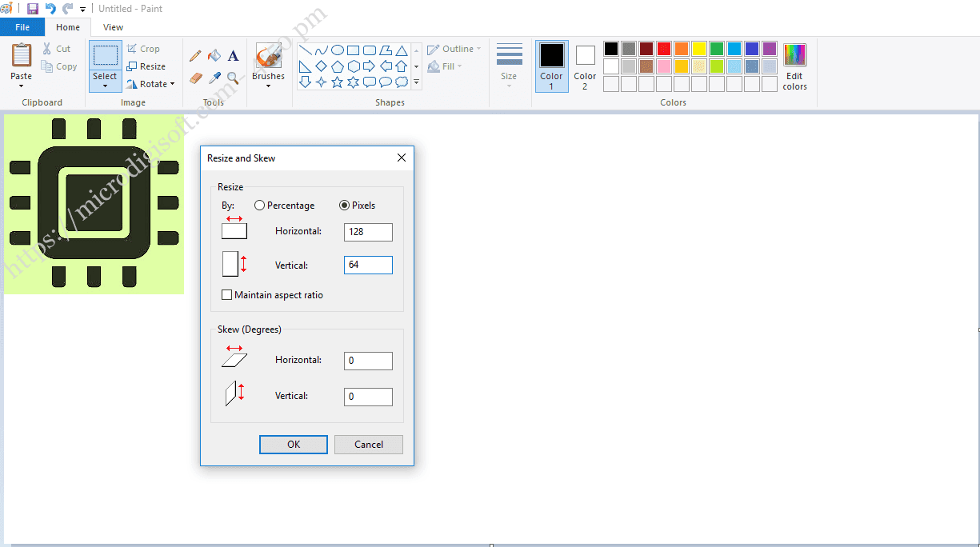
Task: Confirm resize with OK button
Action: [293, 444]
